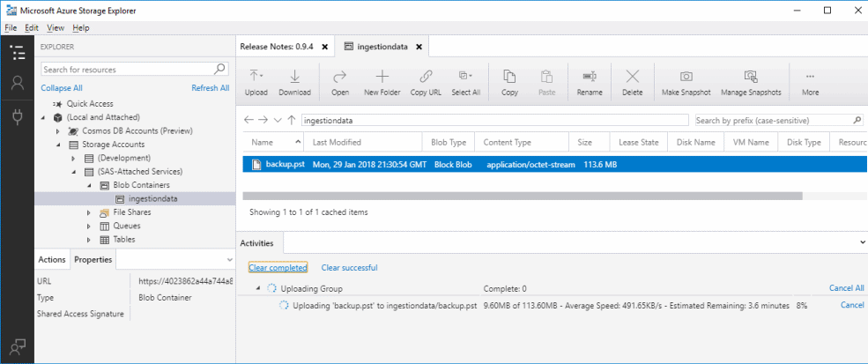868x364 pixels.
Task: Click the Copy toolbar button
Action: 509,83
